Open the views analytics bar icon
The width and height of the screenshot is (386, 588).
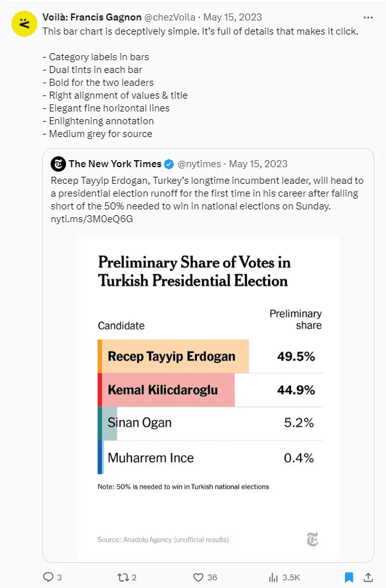click(273, 577)
